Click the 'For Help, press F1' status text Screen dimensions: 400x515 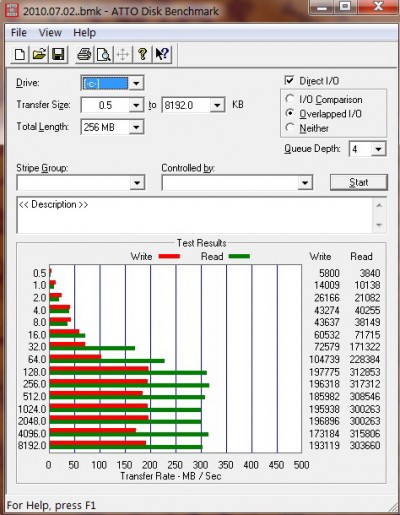(51, 505)
